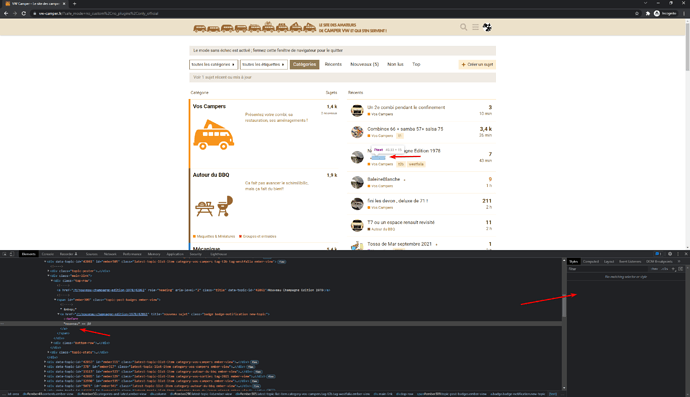Click the Incognito profile indicator
The height and width of the screenshot is (397, 690).
click(665, 13)
